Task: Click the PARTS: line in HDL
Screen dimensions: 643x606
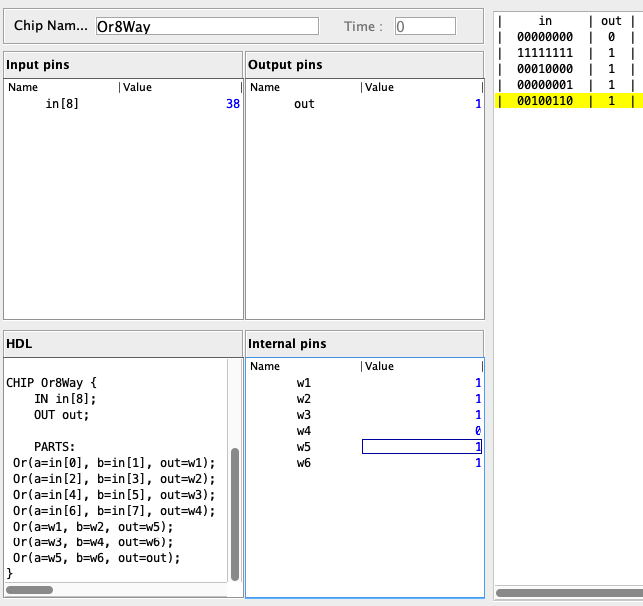Action: [55, 447]
